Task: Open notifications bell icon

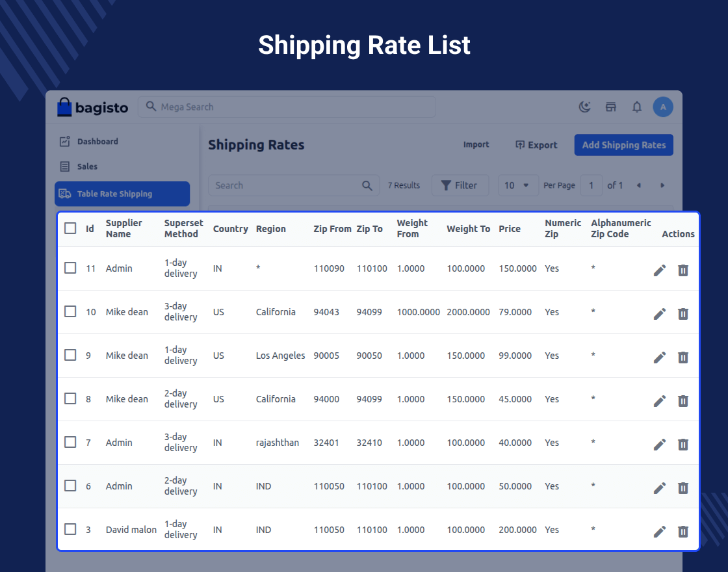Action: click(x=637, y=107)
